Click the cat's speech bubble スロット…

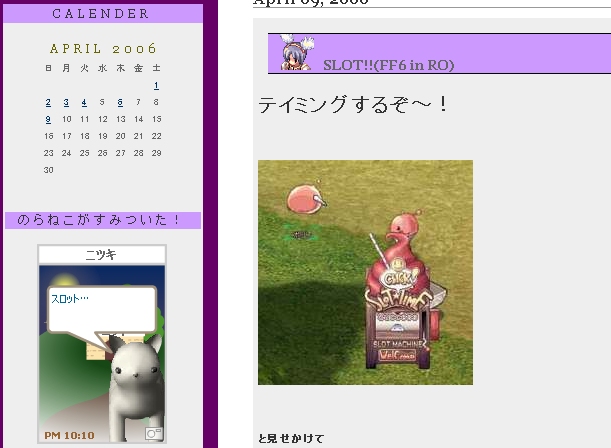tap(102, 309)
